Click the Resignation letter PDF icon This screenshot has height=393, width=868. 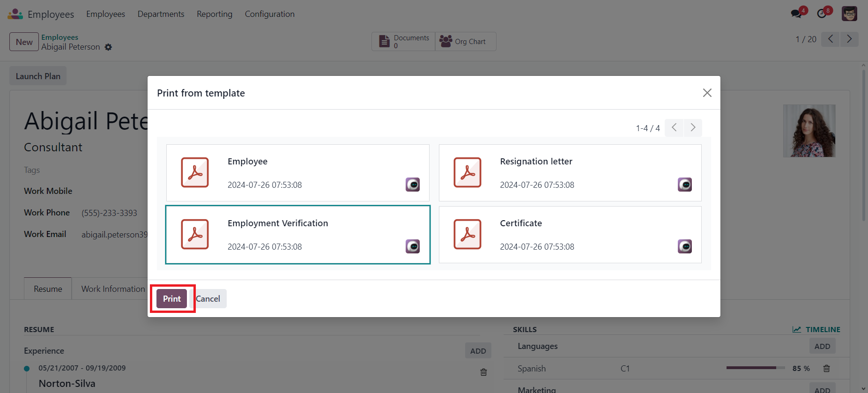click(x=467, y=172)
